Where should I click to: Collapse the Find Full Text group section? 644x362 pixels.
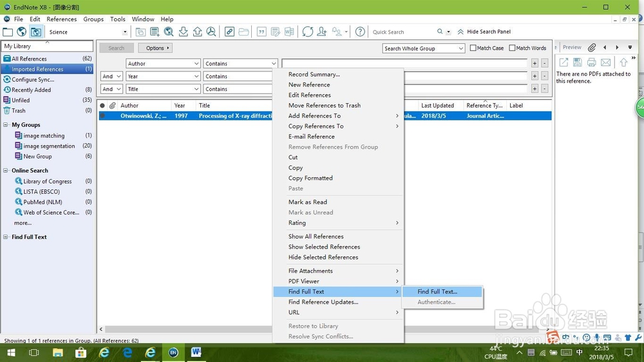[x=6, y=237]
